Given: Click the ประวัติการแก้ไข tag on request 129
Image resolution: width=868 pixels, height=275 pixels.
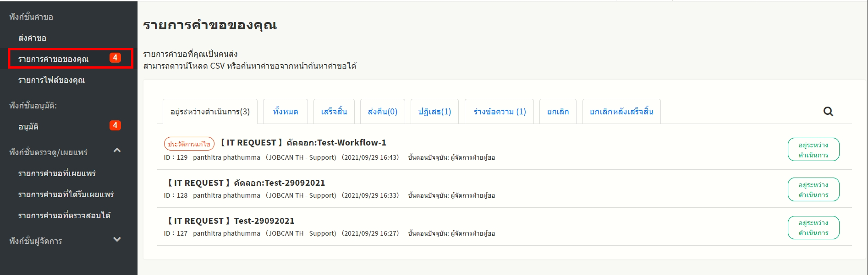Looking at the screenshot, I should 189,144.
